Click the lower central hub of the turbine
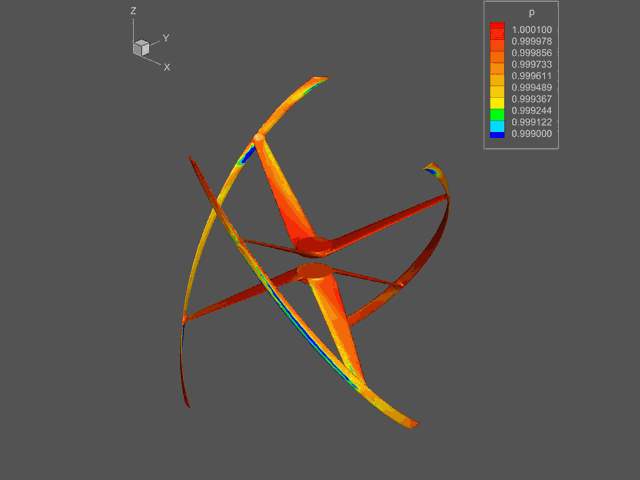The image size is (640, 480). (313, 271)
